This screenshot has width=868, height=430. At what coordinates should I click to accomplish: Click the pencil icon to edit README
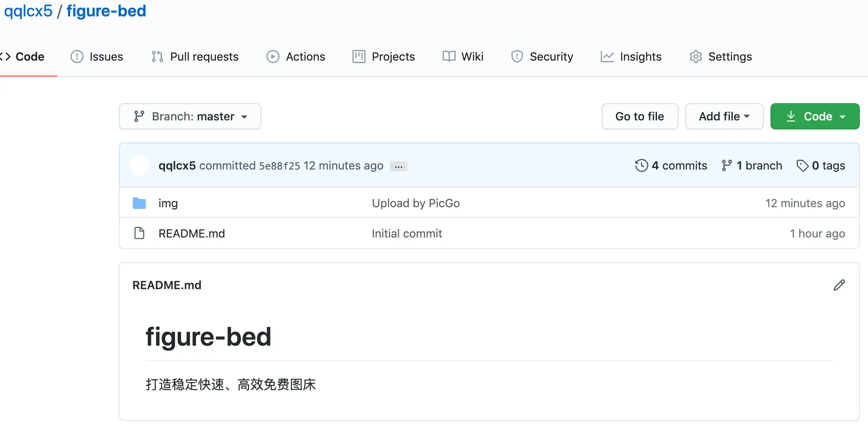pyautogui.click(x=839, y=285)
